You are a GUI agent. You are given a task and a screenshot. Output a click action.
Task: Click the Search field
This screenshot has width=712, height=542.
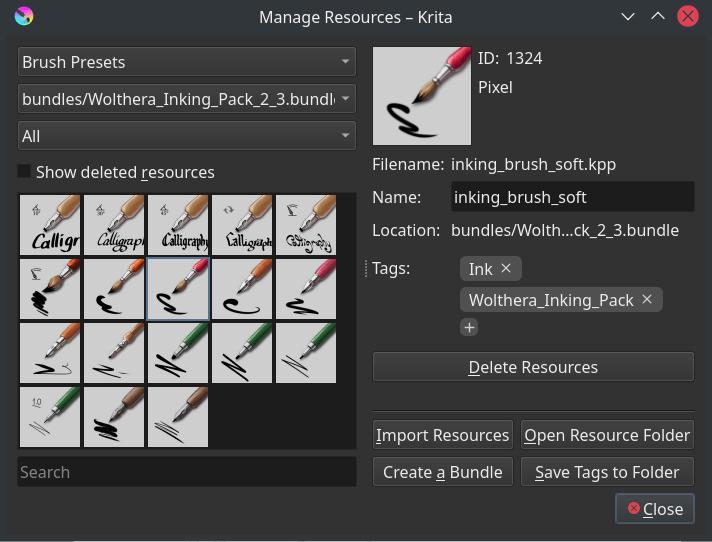point(187,472)
